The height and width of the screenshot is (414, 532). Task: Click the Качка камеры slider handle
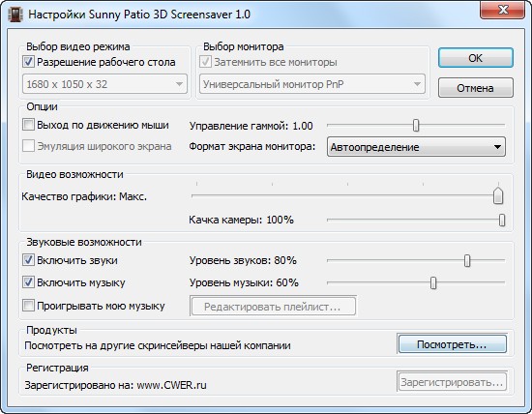point(502,220)
